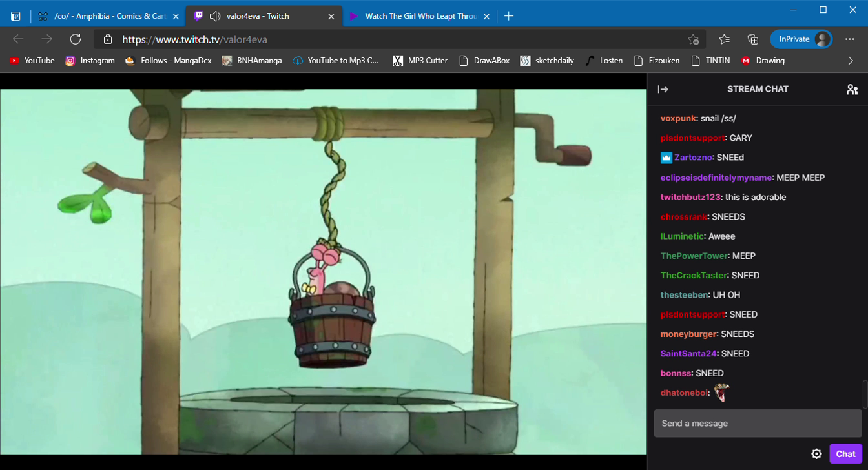
Task: Open sketchdaily bookmark
Action: pos(547,61)
